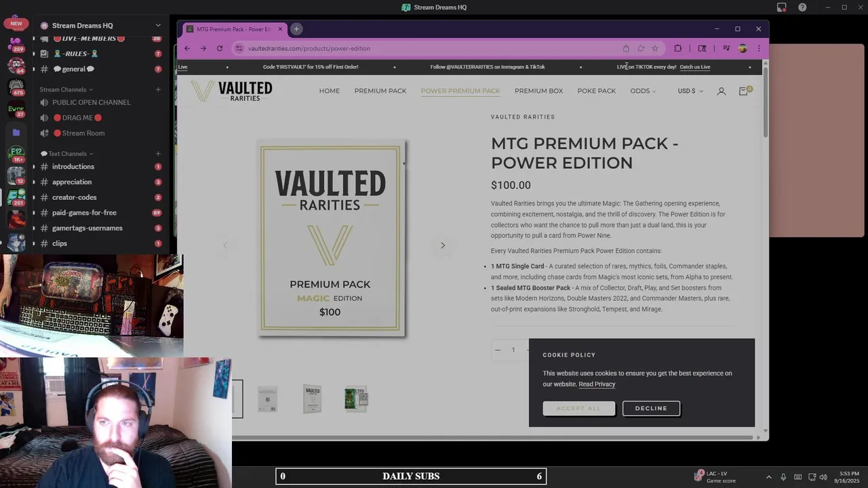Open the browser extensions puzzle icon
Image resolution: width=868 pixels, height=488 pixels.
tap(677, 48)
